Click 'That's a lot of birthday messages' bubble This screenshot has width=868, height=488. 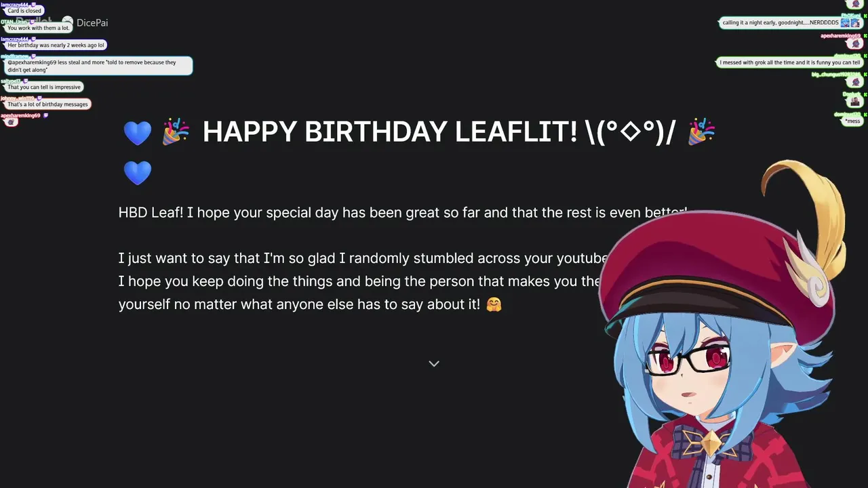(47, 104)
